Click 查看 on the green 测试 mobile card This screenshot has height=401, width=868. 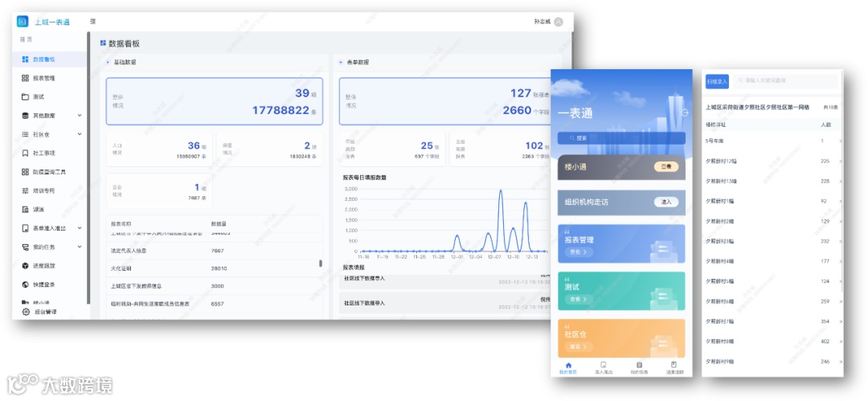pos(578,299)
